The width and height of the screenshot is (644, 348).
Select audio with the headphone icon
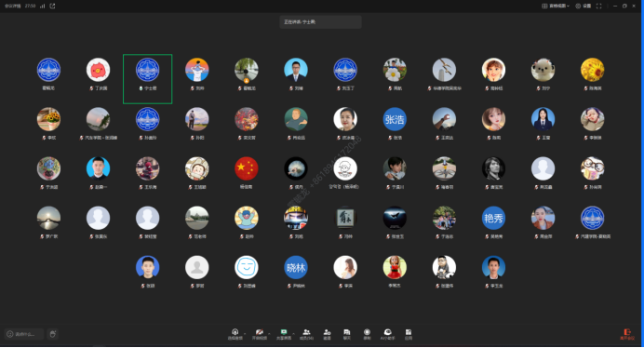(235, 334)
